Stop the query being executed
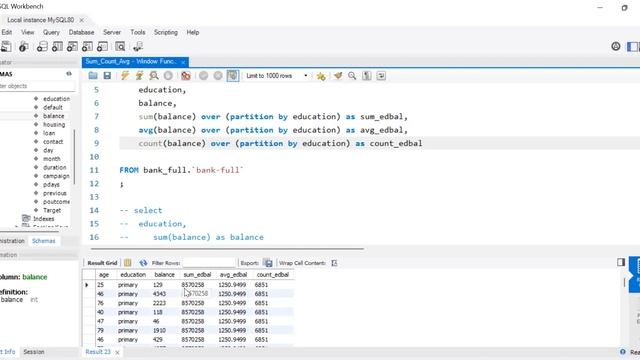This screenshot has height=360, width=640. point(168,76)
